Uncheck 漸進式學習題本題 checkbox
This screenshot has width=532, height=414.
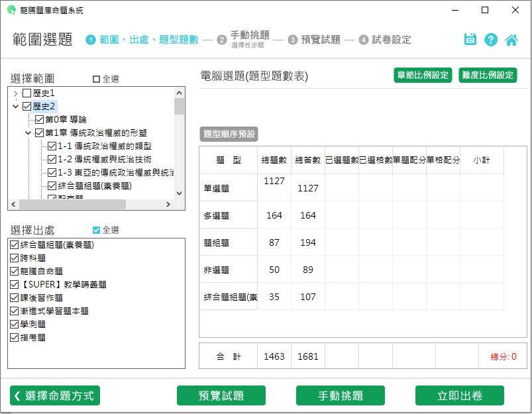click(x=15, y=311)
